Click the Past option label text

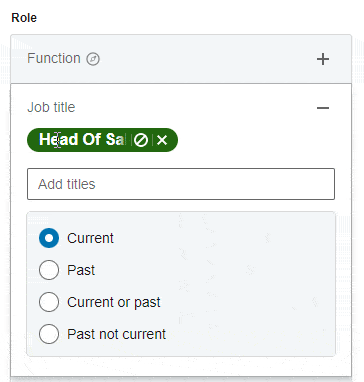81,270
